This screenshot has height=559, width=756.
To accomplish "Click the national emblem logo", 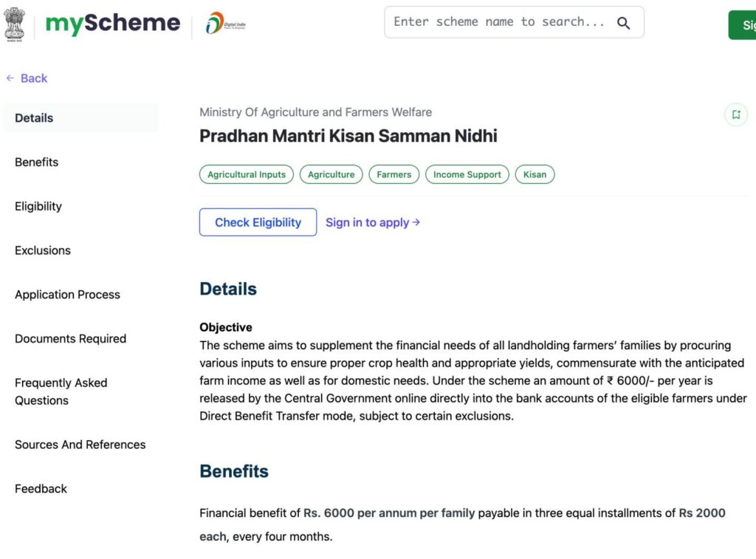I will 14,24.
